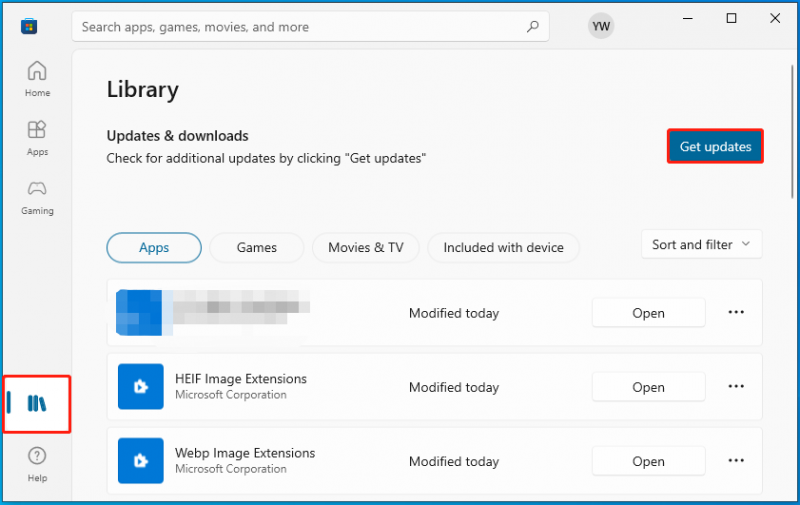800x505 pixels.
Task: Click HEIF Image Extensions app icon
Action: 141,387
